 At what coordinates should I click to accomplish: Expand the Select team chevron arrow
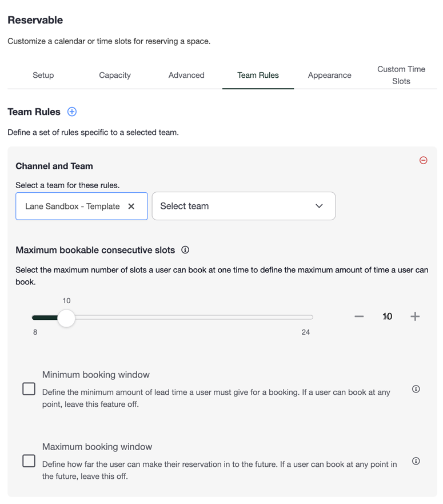click(319, 206)
